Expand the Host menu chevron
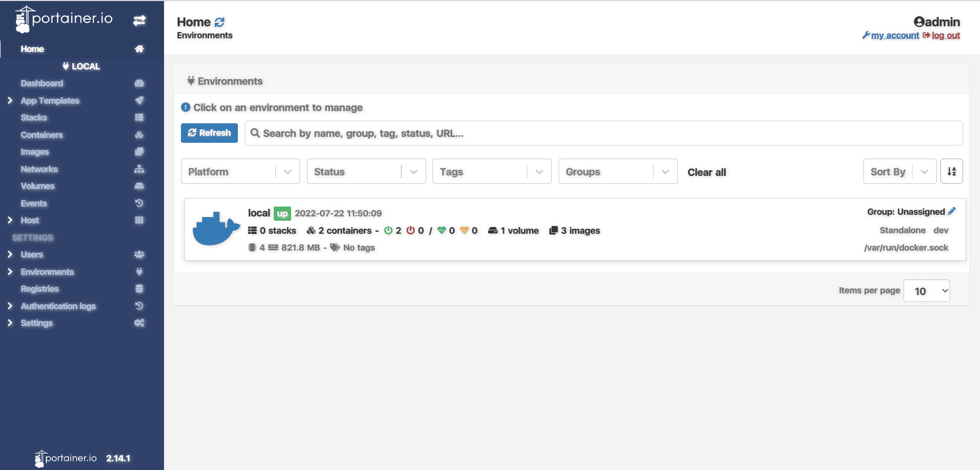The height and width of the screenshot is (470, 980). [x=10, y=220]
